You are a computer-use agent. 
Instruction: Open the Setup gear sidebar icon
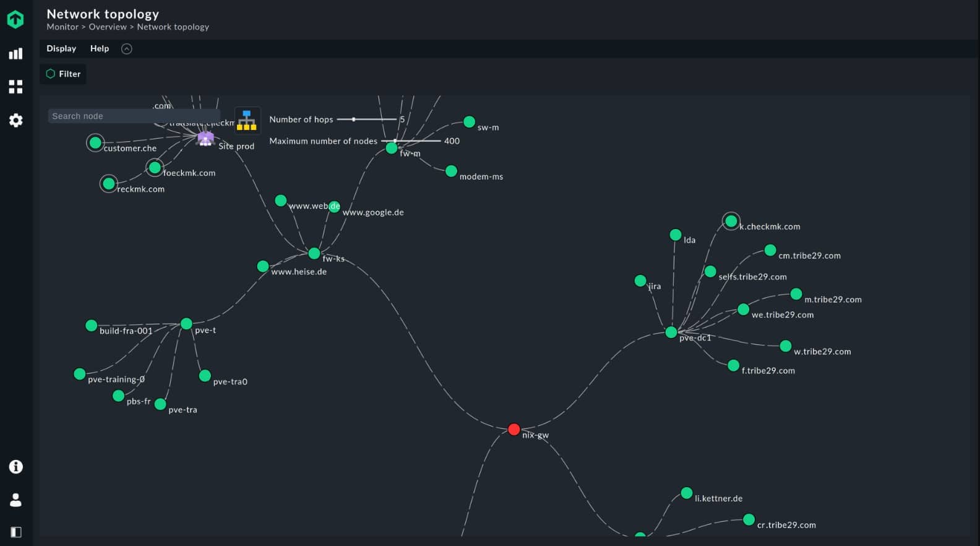pos(15,120)
